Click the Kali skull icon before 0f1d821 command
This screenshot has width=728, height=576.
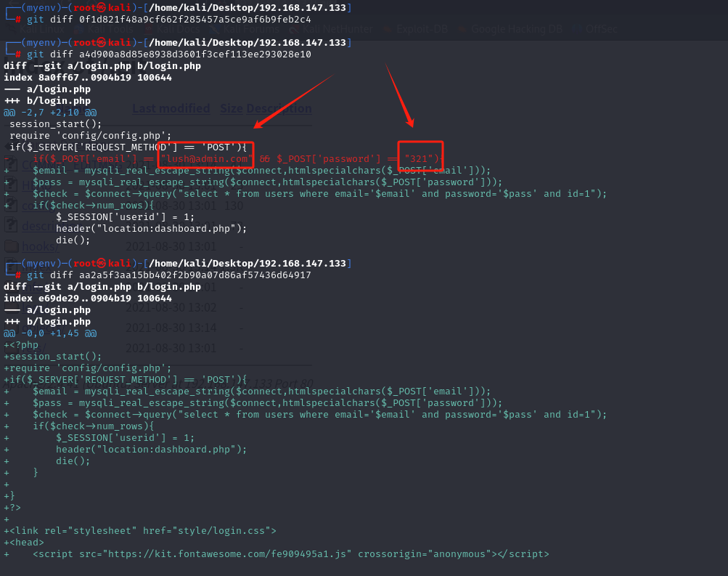(102, 8)
